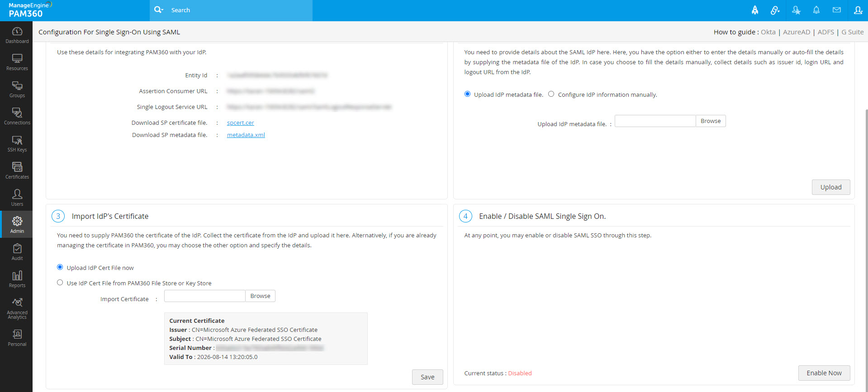868x392 pixels.
Task: Open the user profile menu
Action: click(858, 10)
